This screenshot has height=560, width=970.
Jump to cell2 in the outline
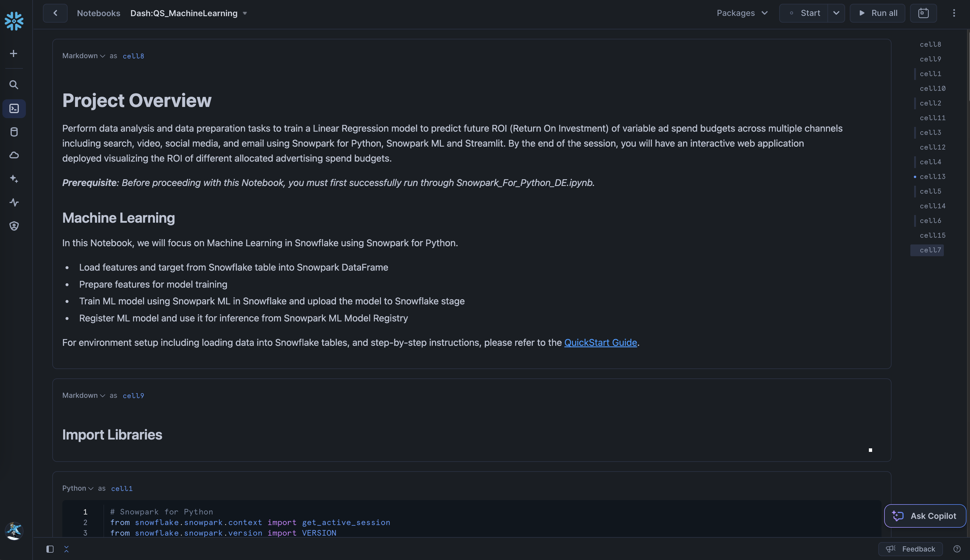(930, 103)
